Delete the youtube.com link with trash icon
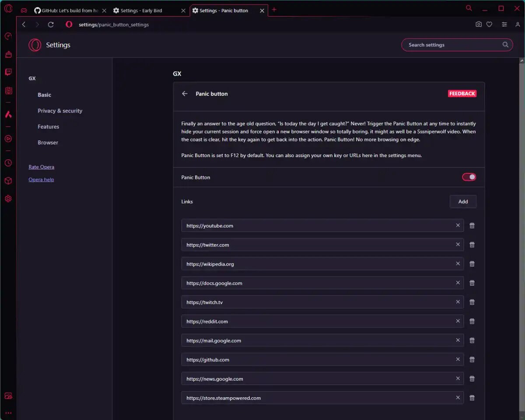The image size is (525, 420). 472,226
